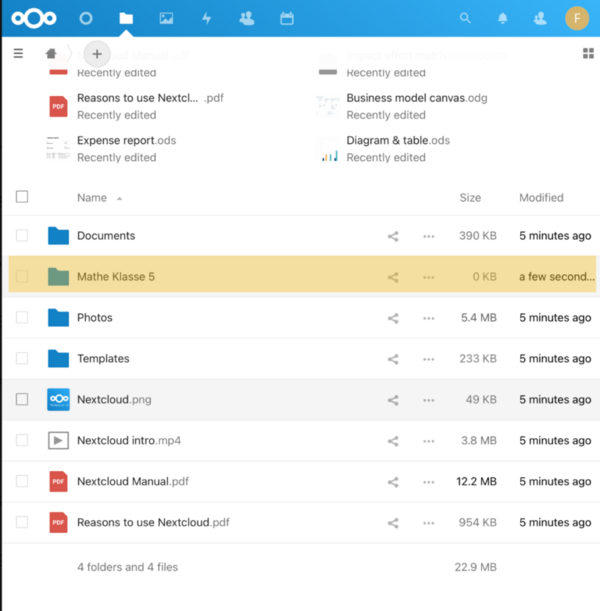Open actions menu for Nextcloud Manual.pdf
Image resolution: width=600 pixels, height=611 pixels.
(429, 482)
